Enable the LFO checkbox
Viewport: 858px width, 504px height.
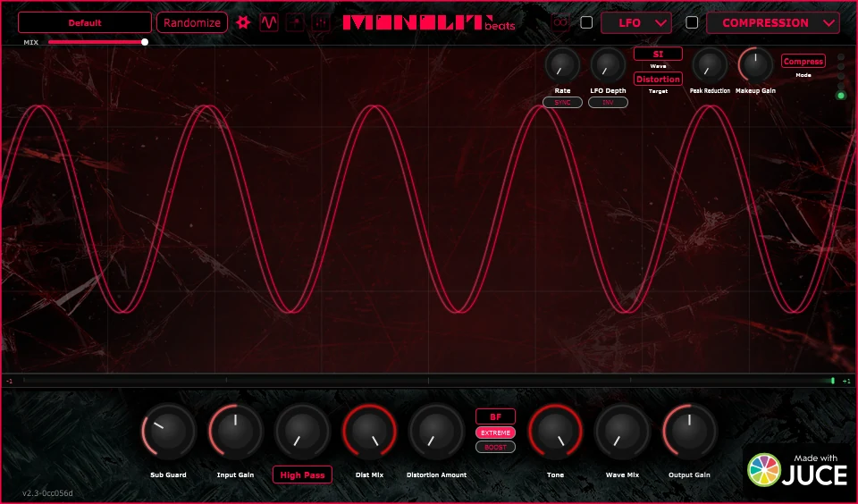pos(586,22)
